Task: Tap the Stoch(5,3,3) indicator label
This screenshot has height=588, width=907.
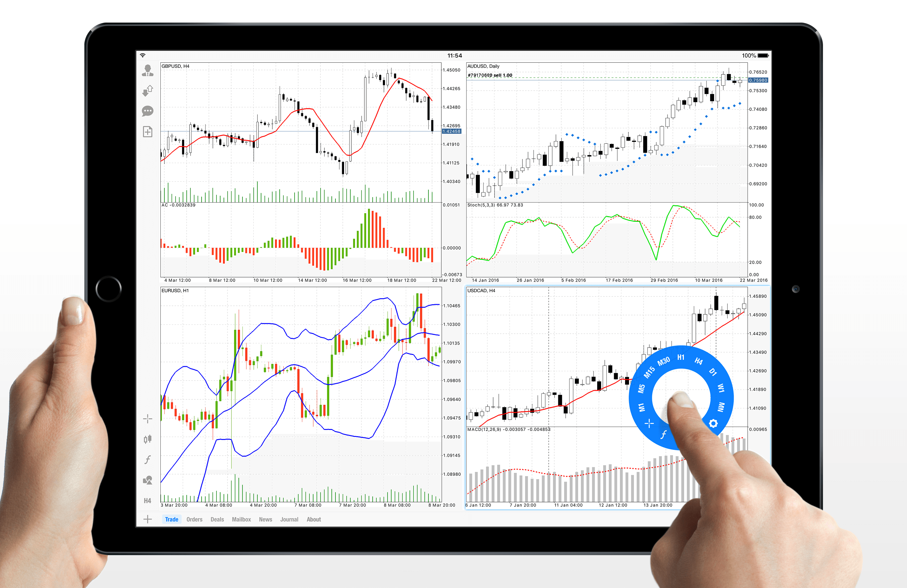Action: click(x=495, y=205)
